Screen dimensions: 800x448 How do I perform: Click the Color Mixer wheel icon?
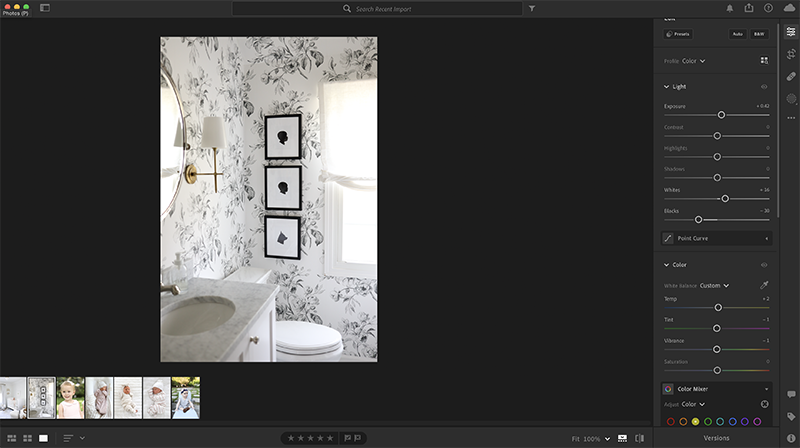[668, 389]
